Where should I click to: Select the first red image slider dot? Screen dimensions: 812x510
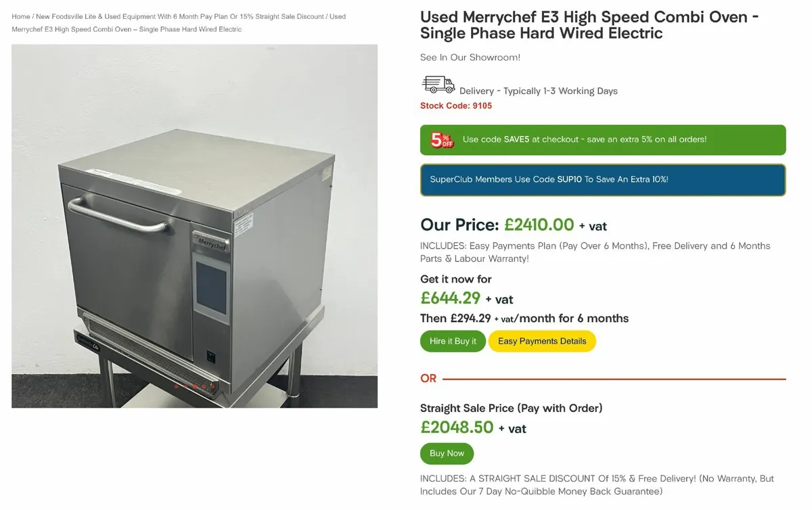(x=176, y=387)
